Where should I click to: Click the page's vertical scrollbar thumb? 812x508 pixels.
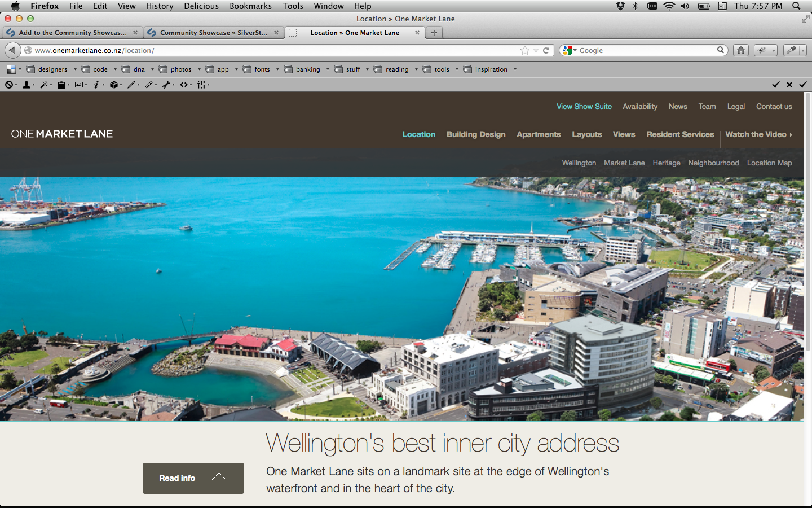(x=807, y=222)
